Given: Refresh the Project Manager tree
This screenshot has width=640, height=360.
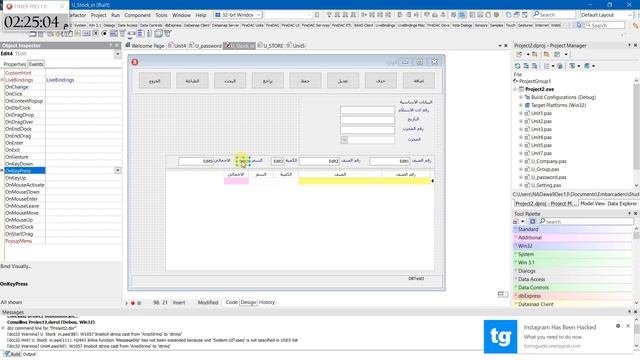Looking at the screenshot, I should pyautogui.click(x=518, y=66).
